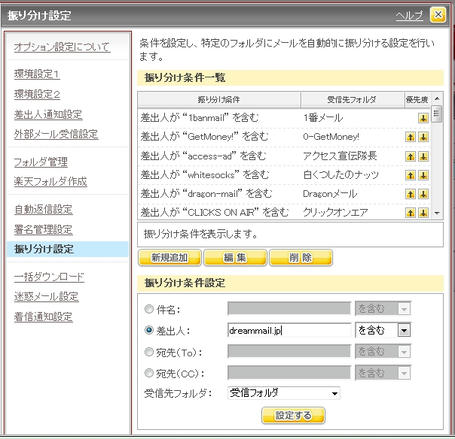Open 着信通知設定
This screenshot has height=439, width=455.
point(43,317)
